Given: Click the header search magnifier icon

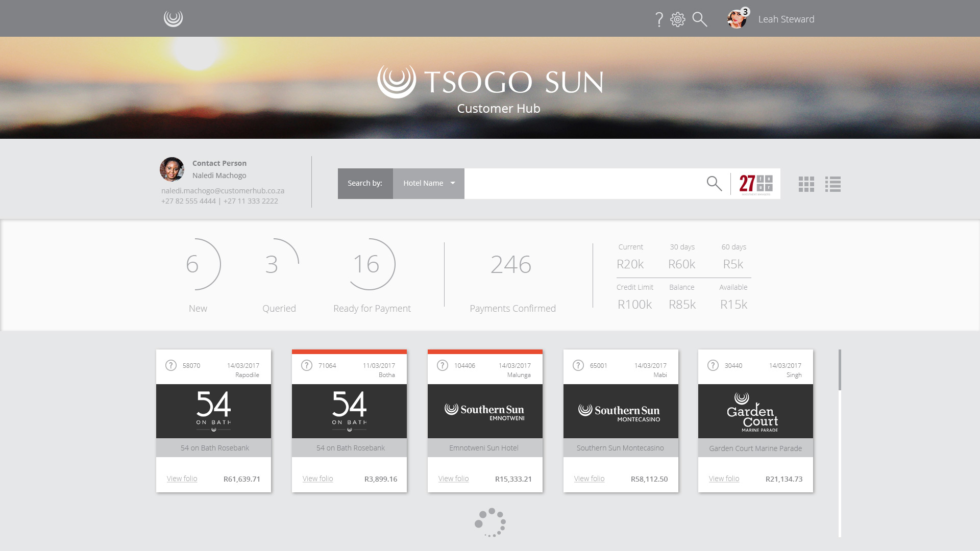Looking at the screenshot, I should pyautogui.click(x=700, y=19).
